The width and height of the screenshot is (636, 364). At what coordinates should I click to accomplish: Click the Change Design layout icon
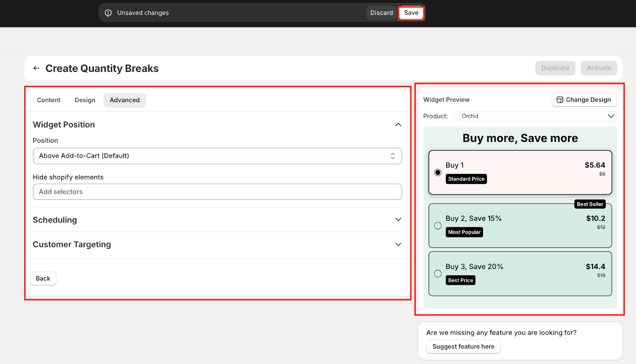tap(560, 100)
